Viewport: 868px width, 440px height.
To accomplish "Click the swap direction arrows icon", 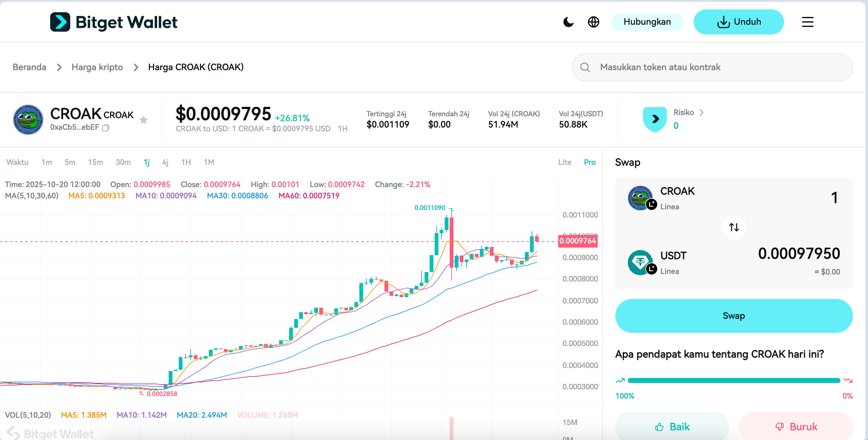I will pyautogui.click(x=734, y=227).
